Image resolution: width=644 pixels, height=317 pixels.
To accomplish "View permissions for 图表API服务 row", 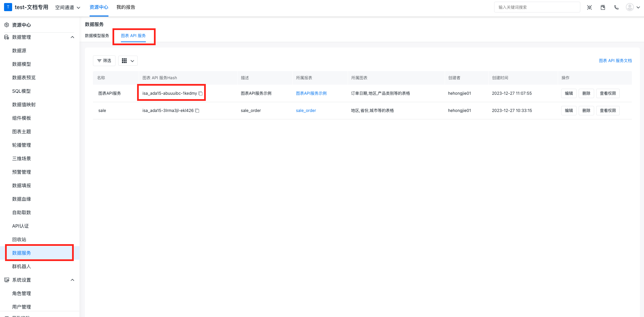I will point(608,93).
